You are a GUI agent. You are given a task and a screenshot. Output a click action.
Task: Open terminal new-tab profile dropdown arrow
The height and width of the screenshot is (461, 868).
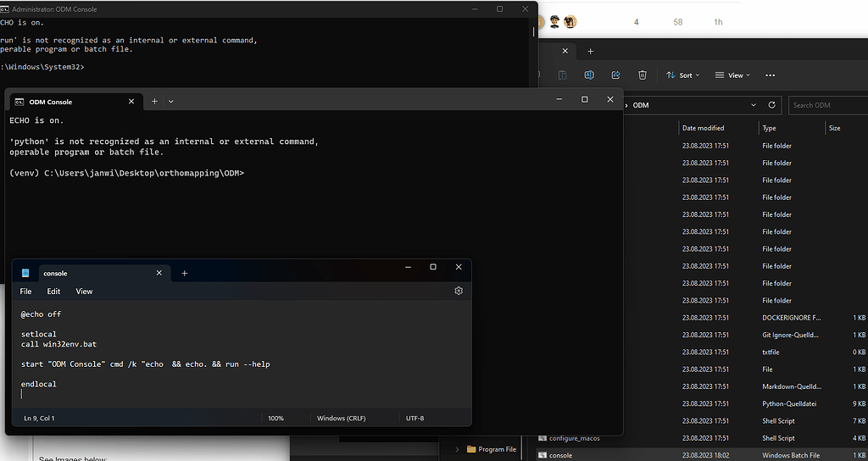click(171, 101)
